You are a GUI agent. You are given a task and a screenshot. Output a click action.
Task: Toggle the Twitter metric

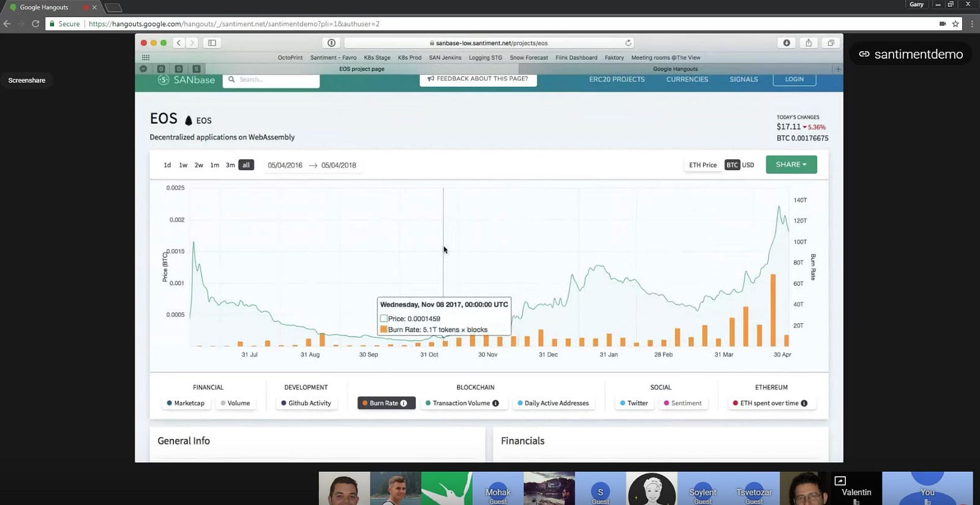pos(634,403)
